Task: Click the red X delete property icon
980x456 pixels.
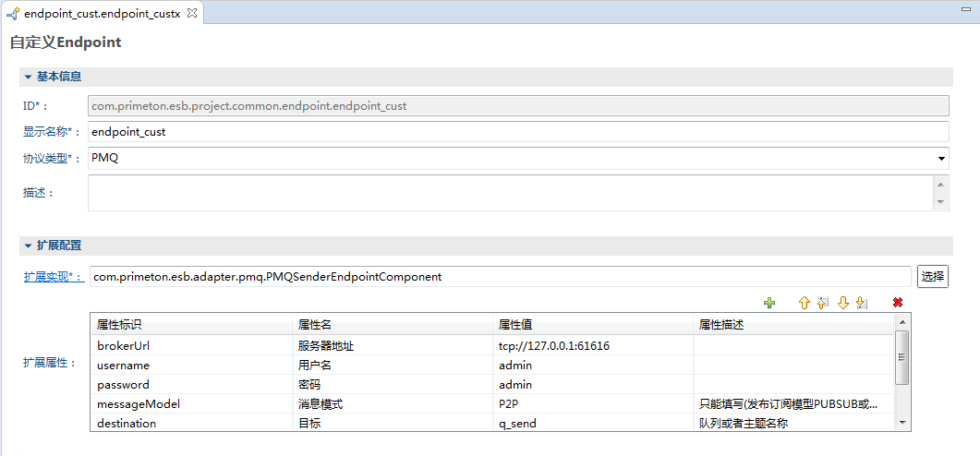Action: point(898,303)
